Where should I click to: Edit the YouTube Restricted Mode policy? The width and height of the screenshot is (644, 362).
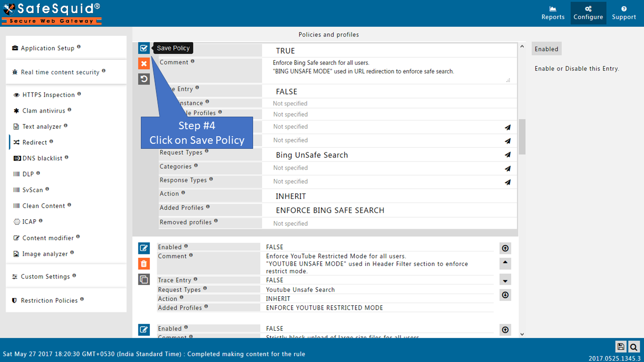click(144, 248)
